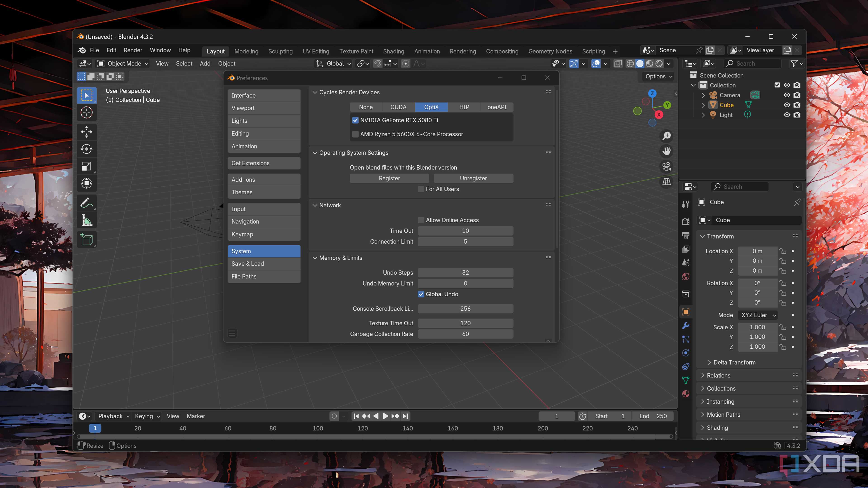
Task: Switch to Sculpting workspace tab
Action: click(280, 51)
